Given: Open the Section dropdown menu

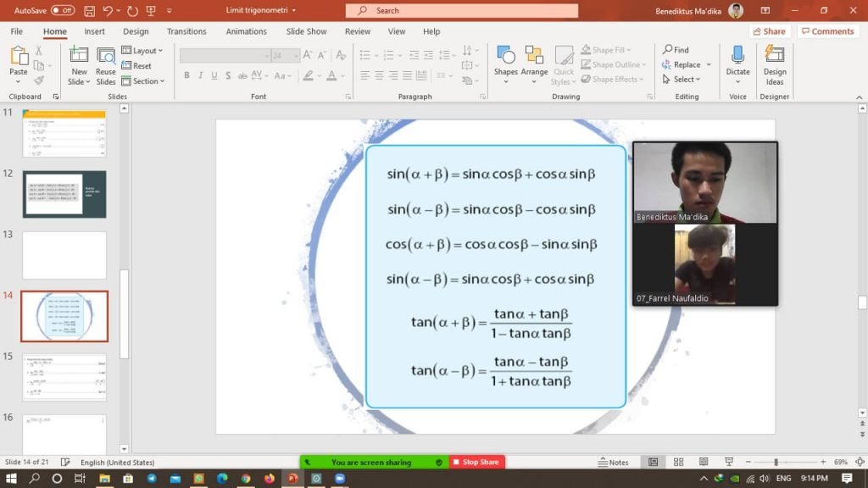Looking at the screenshot, I should pyautogui.click(x=141, y=81).
